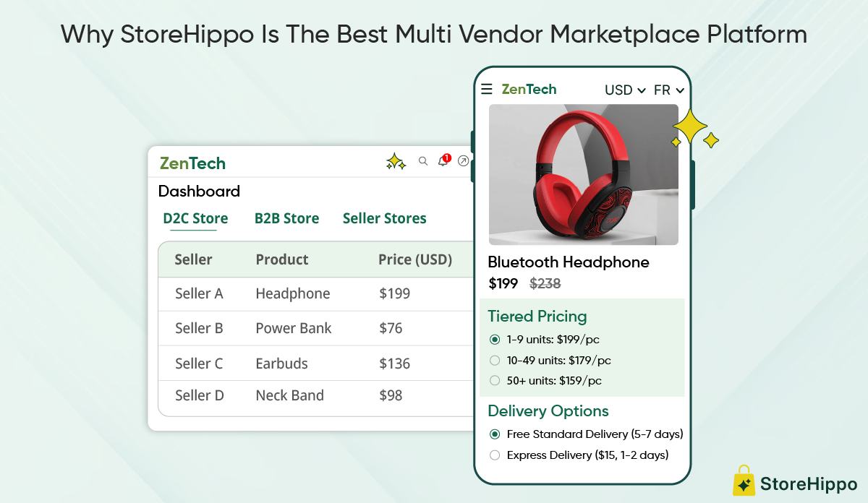
Task: Open the notification bell with red badge
Action: (x=443, y=160)
